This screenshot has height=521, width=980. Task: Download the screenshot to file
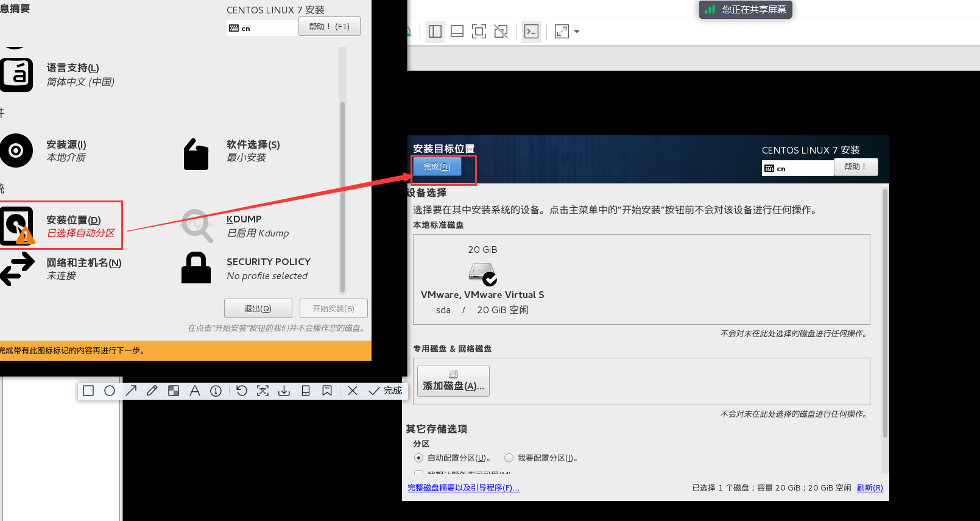click(x=284, y=391)
